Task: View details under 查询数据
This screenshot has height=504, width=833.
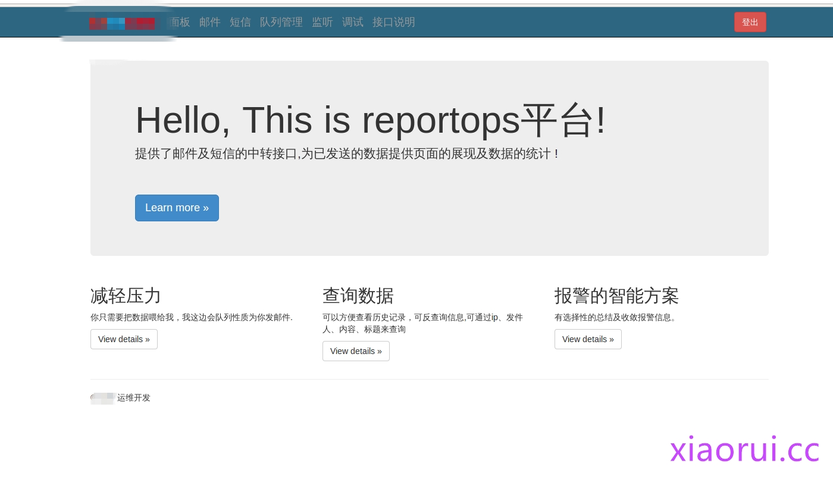Action: pos(356,351)
